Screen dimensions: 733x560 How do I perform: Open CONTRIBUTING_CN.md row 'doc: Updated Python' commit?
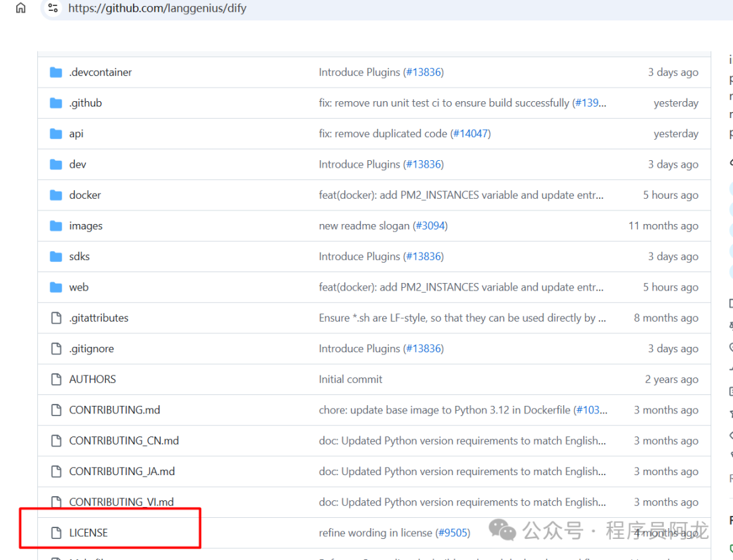pyautogui.click(x=462, y=441)
